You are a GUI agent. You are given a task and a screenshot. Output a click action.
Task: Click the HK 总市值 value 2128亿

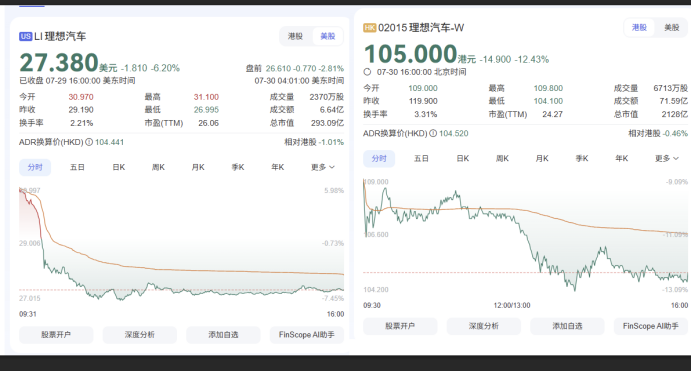(674, 114)
